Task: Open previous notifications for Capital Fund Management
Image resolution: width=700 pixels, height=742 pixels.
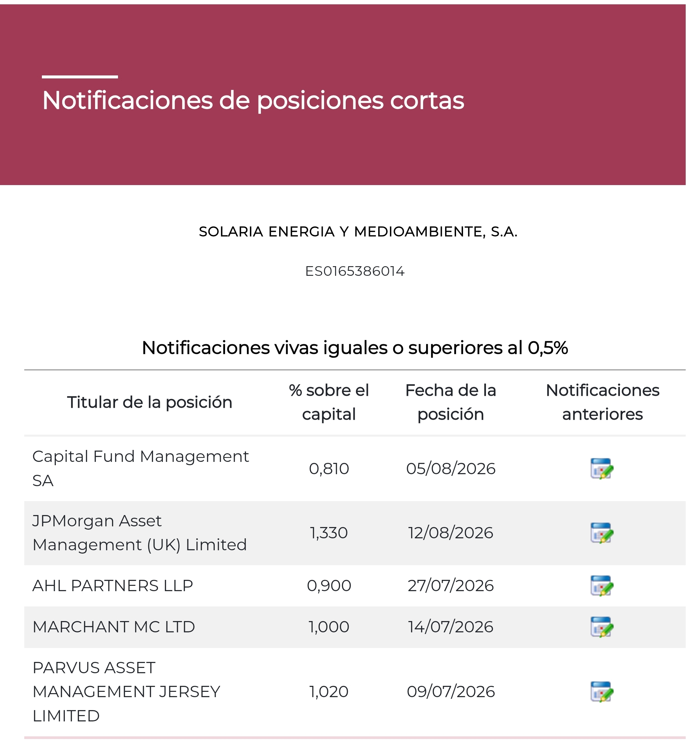Action: (602, 469)
